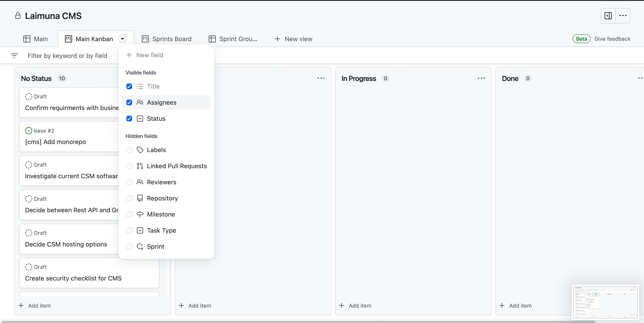
Task: Uncheck the Title field checkbox
Action: pyautogui.click(x=129, y=86)
